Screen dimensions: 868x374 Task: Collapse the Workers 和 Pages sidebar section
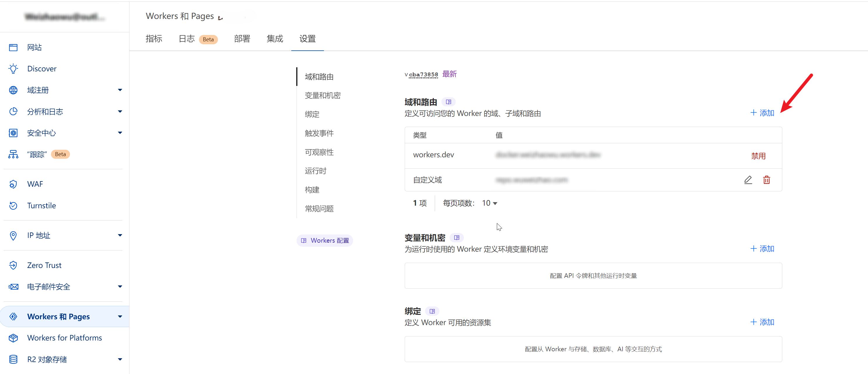click(120, 316)
